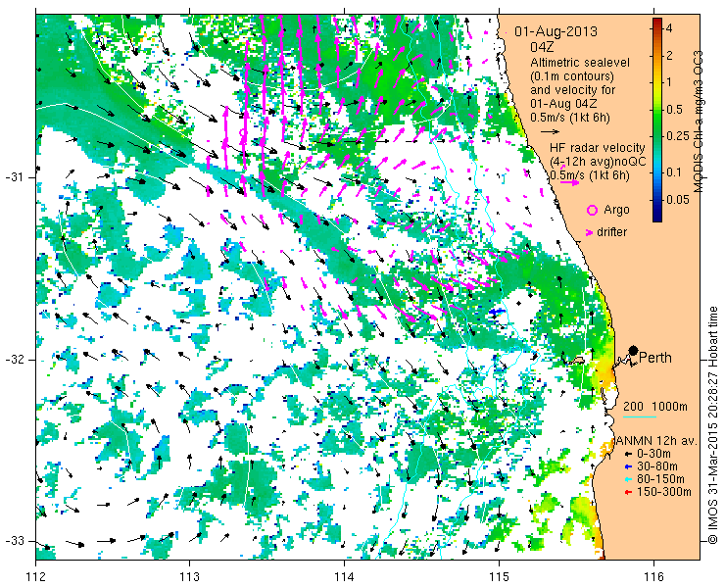This screenshot has height=588, width=725.
Task: Click the 150-300m depth label
Action: (664, 492)
